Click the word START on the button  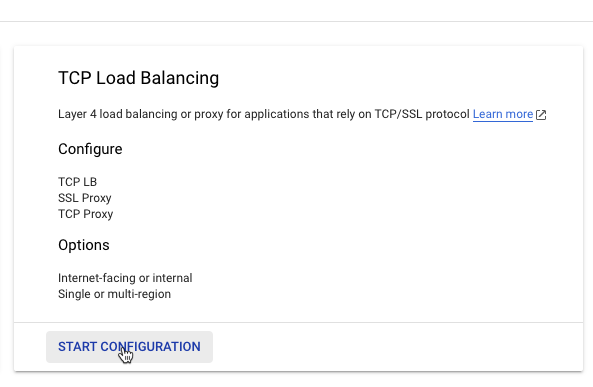78,347
